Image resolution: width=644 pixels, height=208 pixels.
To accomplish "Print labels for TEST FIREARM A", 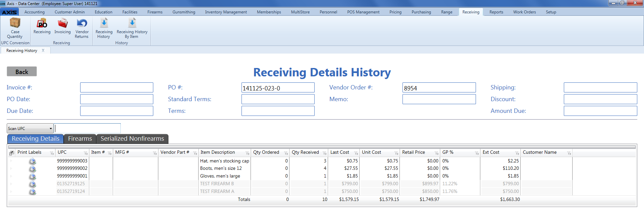I will [33, 192].
